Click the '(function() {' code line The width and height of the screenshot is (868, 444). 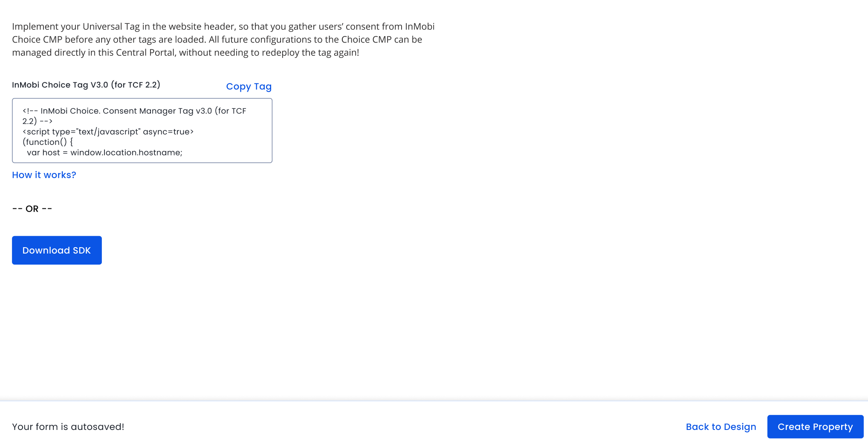(48, 142)
